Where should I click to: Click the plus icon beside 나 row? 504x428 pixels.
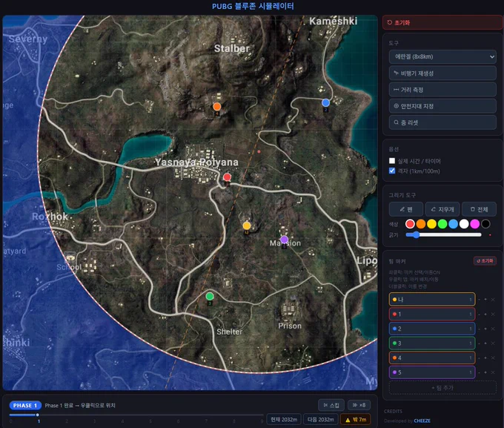[x=485, y=300]
